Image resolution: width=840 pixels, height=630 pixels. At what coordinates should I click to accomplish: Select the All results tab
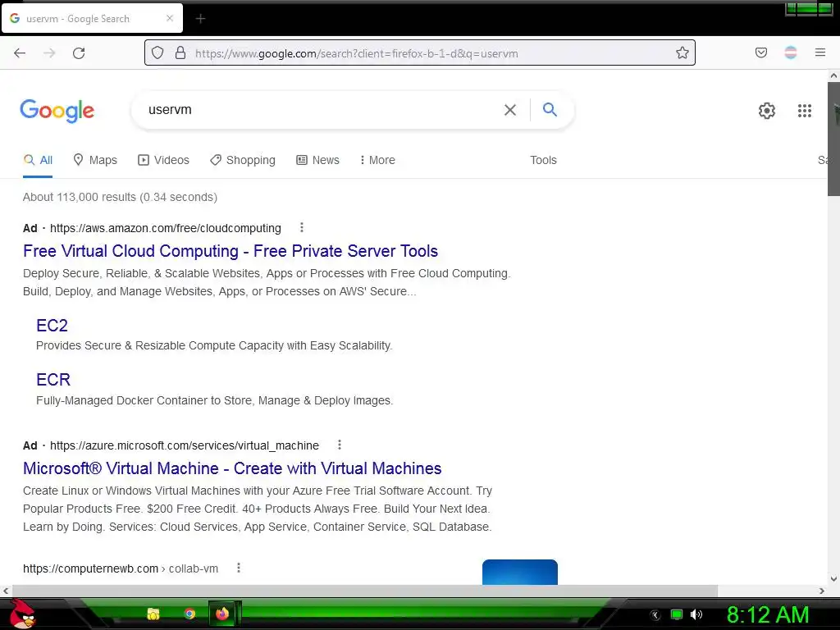[38, 160]
